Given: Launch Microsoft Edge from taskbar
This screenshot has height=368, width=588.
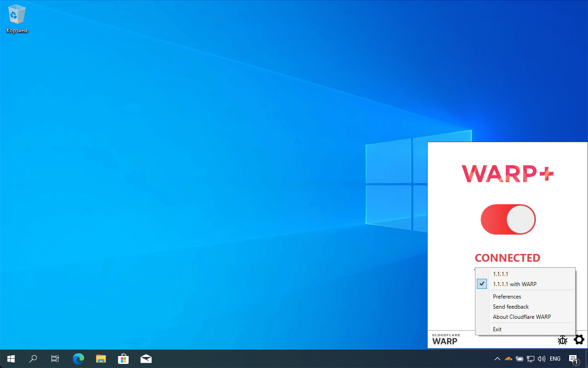Looking at the screenshot, I should click(x=78, y=359).
